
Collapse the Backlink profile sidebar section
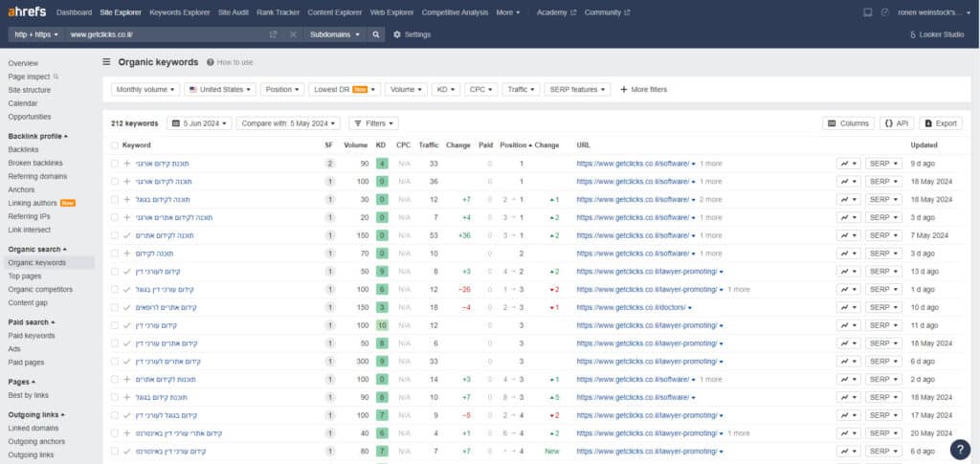click(x=37, y=136)
